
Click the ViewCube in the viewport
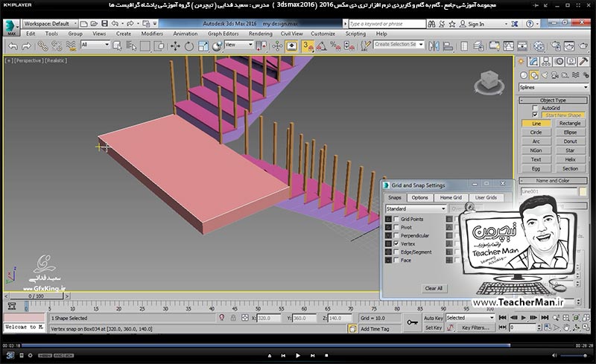489,83
